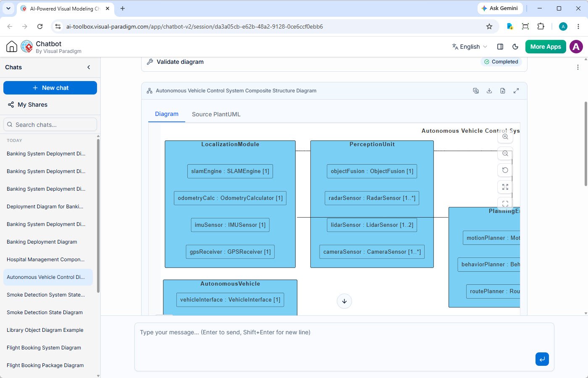Click the vehicleInterface : VehicleInterface part

click(x=230, y=300)
